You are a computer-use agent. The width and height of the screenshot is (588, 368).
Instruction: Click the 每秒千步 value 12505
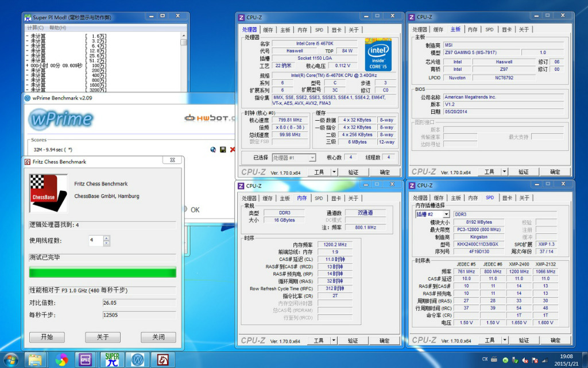coord(139,315)
